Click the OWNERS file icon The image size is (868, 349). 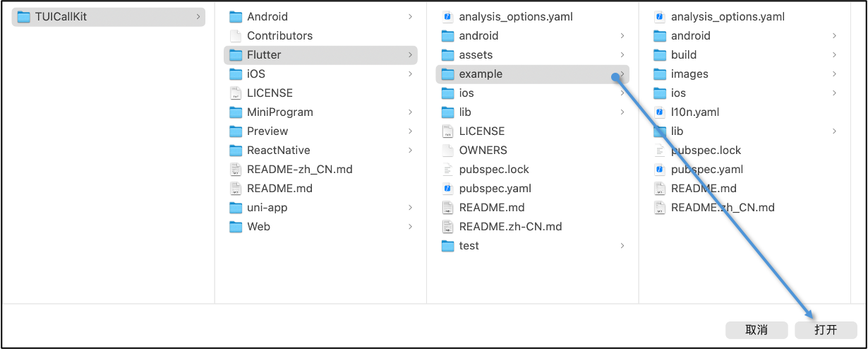coord(447,150)
